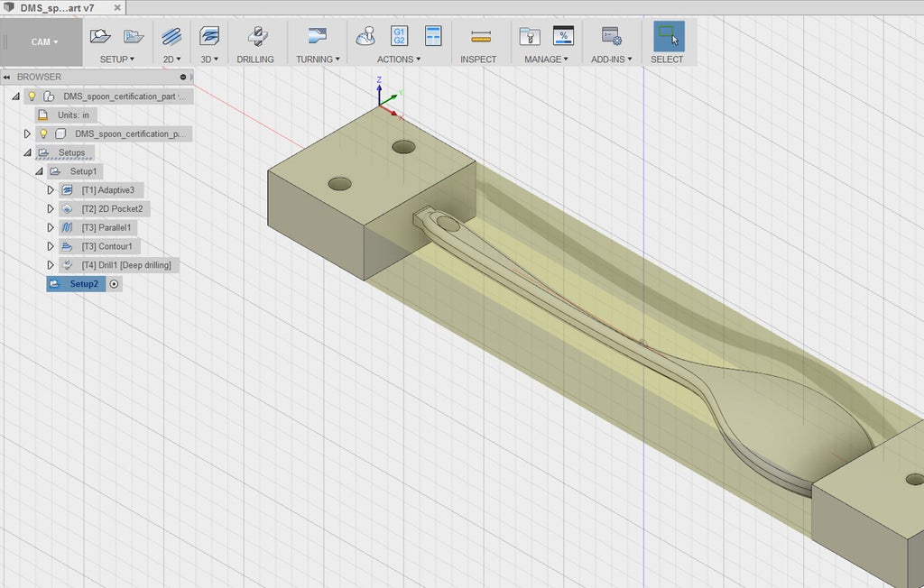
Task: Collapse the Setup1 tree node
Action: [x=39, y=171]
